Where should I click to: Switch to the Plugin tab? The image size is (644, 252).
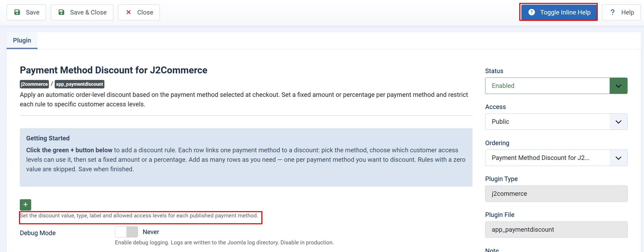22,40
